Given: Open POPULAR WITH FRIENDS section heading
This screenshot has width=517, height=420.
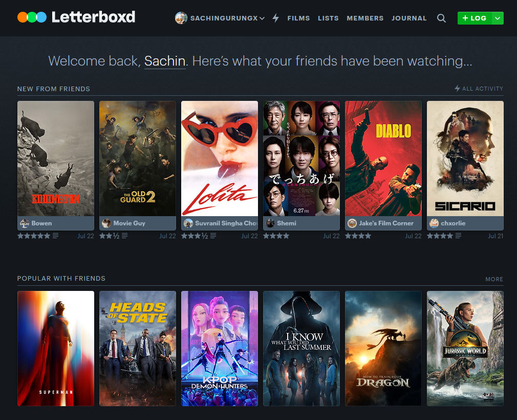Looking at the screenshot, I should tap(61, 278).
